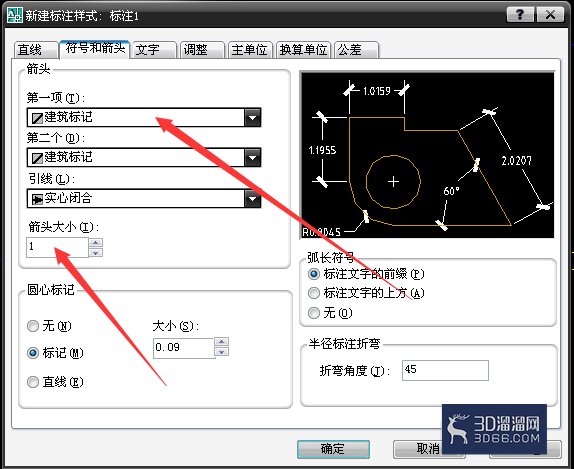Screen dimensions: 574x469
Task: Decrease center mark 大小 with down arrow
Action: pyautogui.click(x=222, y=352)
